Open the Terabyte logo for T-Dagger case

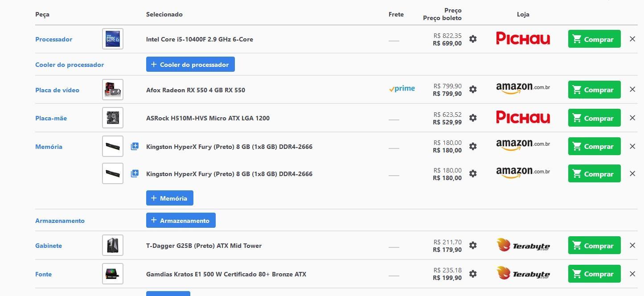click(x=523, y=245)
